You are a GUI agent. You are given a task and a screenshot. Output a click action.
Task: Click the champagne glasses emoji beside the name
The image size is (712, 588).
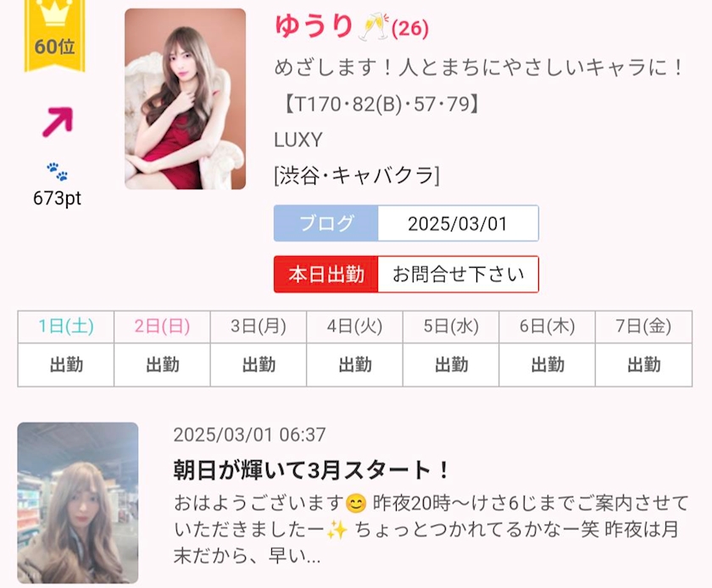click(373, 27)
